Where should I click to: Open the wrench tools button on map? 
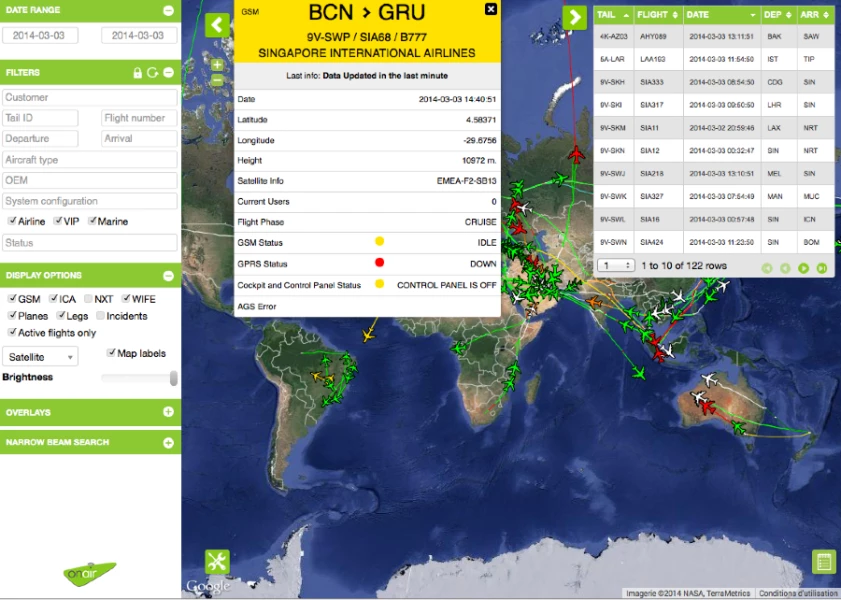click(x=217, y=562)
